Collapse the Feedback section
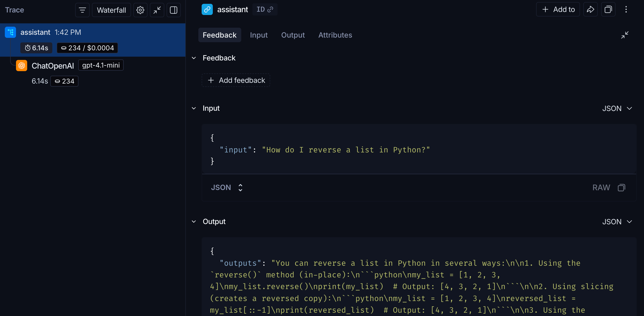 point(194,58)
